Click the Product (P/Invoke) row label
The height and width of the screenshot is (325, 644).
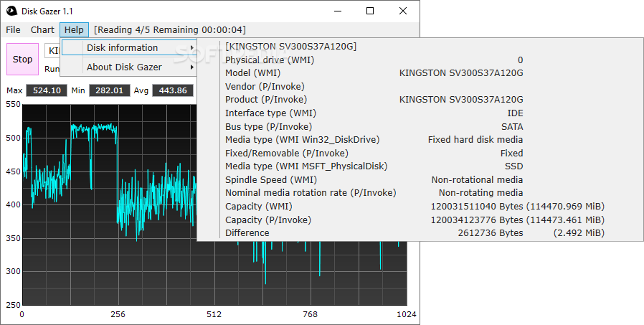pos(266,100)
